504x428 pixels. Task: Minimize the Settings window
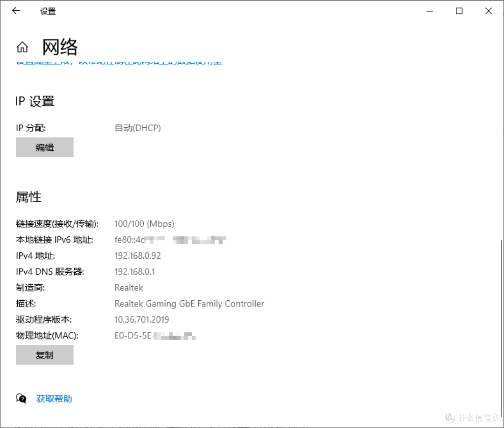tap(430, 11)
